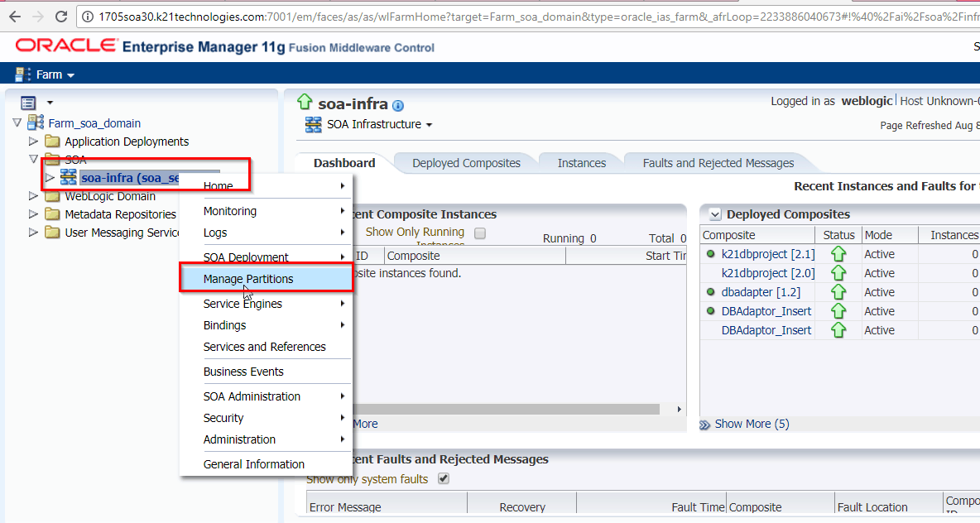Open the Service Engines submenu
Screen dimensions: 980x523
(267, 304)
